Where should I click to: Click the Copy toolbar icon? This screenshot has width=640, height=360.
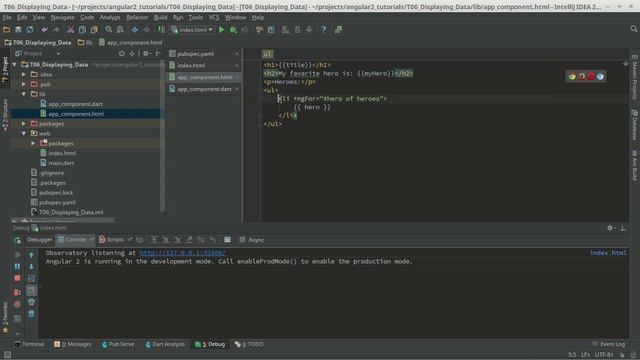click(82, 30)
